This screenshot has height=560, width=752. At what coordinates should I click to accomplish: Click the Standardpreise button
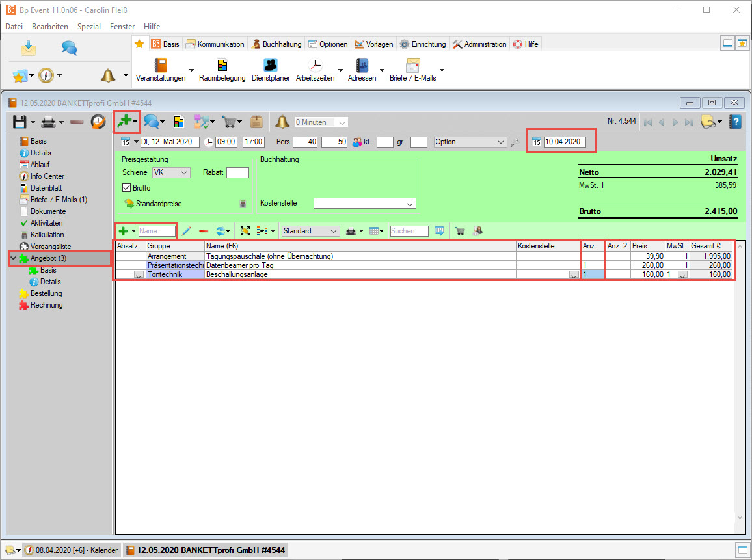click(x=153, y=204)
